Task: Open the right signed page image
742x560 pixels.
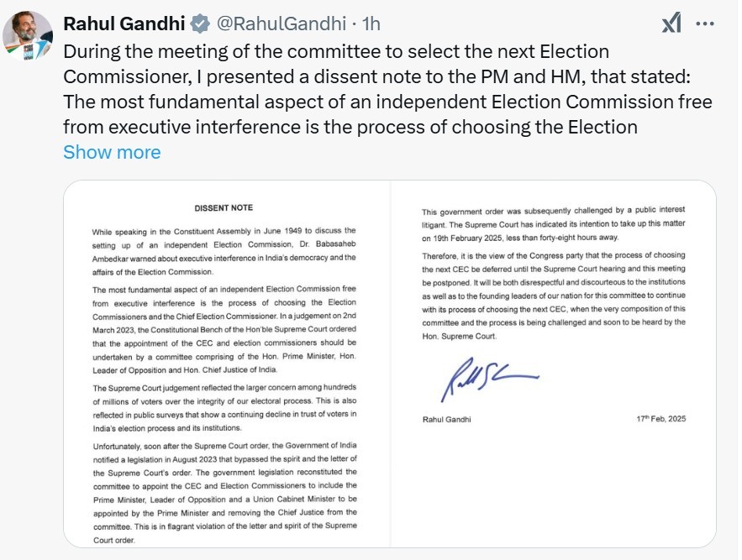Action: click(x=554, y=364)
